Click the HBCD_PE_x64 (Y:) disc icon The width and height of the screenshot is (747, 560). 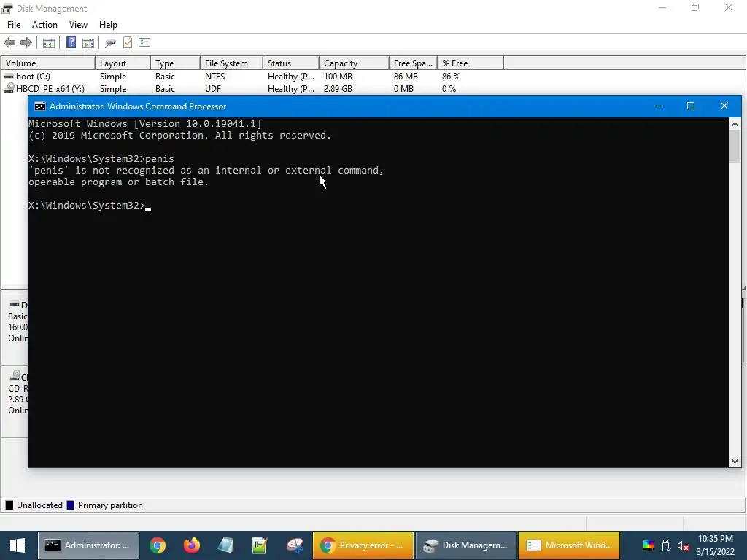pyautogui.click(x=9, y=88)
